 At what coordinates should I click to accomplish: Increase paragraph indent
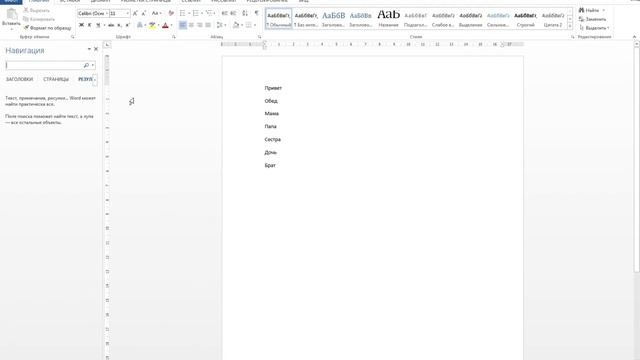(x=233, y=13)
